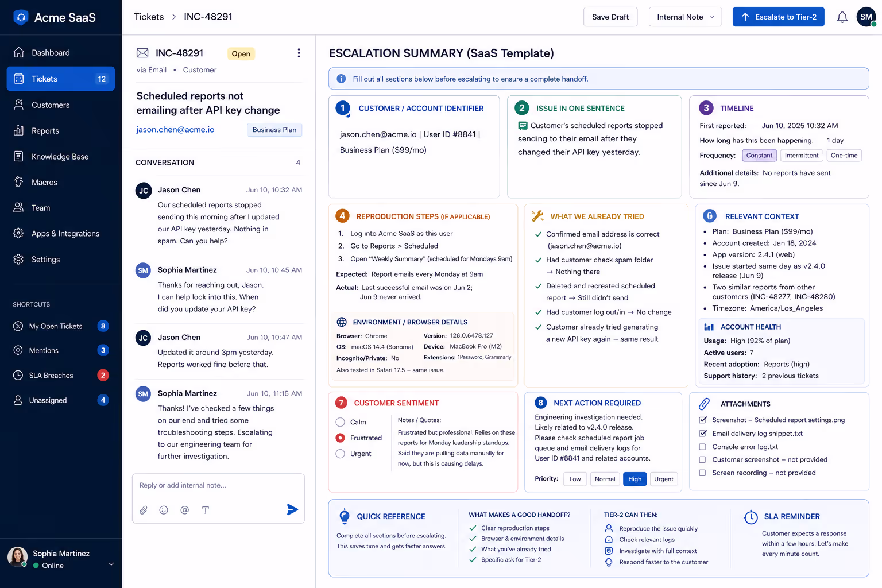Image resolution: width=882 pixels, height=588 pixels.
Task: Click the globe icon by Environment details
Action: tap(342, 322)
